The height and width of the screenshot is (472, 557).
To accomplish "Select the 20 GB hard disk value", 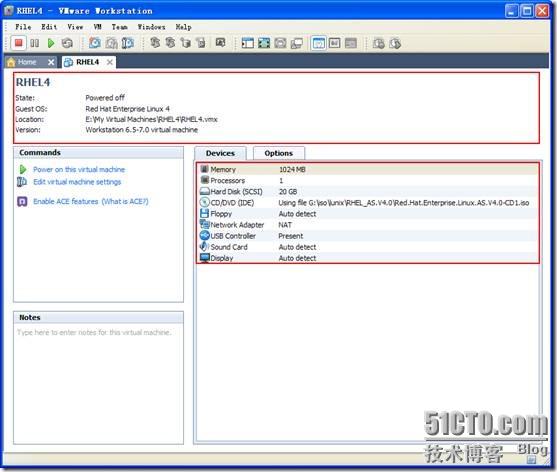I will 288,191.
